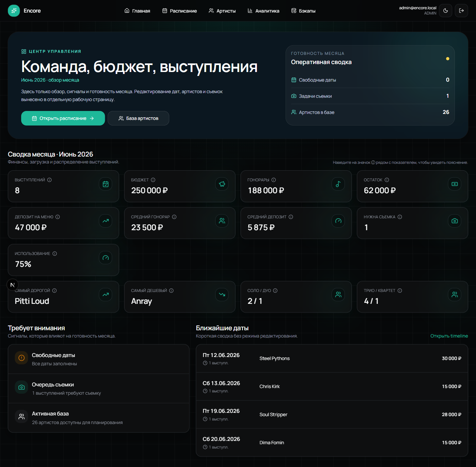Click the Свободные даты warning icon
Image resolution: width=476 pixels, height=467 pixels.
coord(21,358)
